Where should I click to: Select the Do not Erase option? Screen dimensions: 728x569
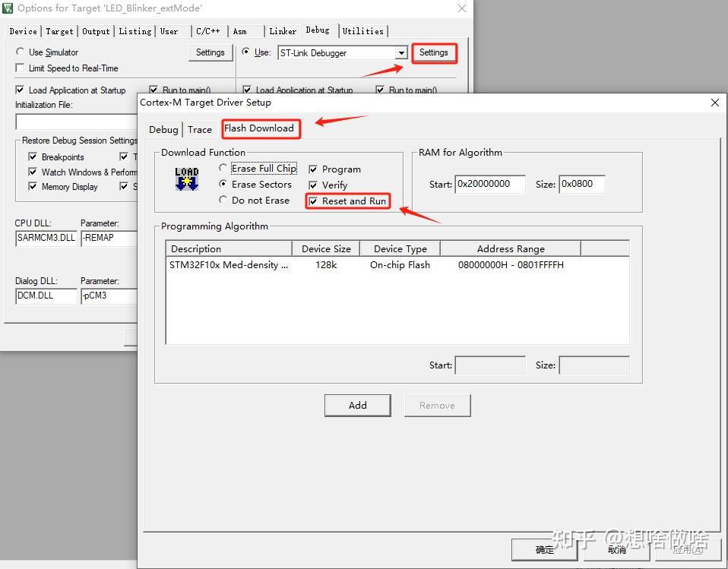223,201
